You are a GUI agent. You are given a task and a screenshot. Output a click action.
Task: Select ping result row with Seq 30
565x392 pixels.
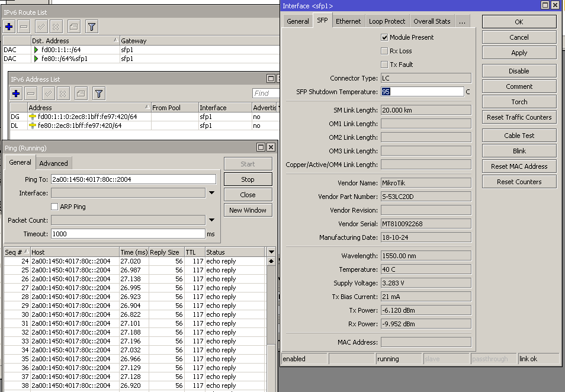pyautogui.click(x=135, y=314)
